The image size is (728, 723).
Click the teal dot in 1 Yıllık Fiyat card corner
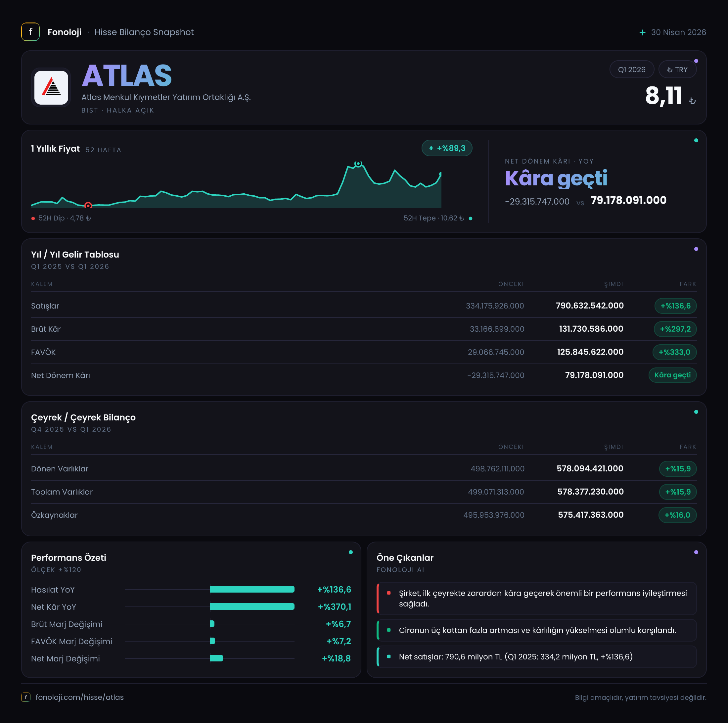tap(696, 140)
